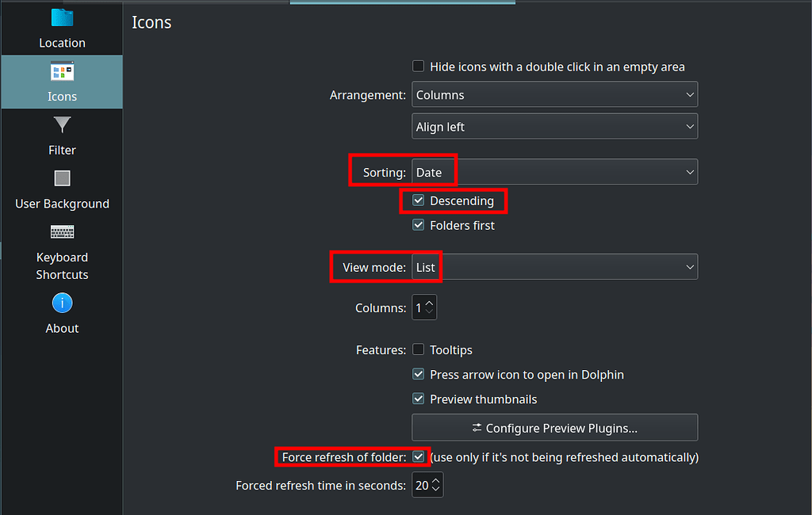
Task: Enable hiding icons with a double click
Action: (x=418, y=67)
